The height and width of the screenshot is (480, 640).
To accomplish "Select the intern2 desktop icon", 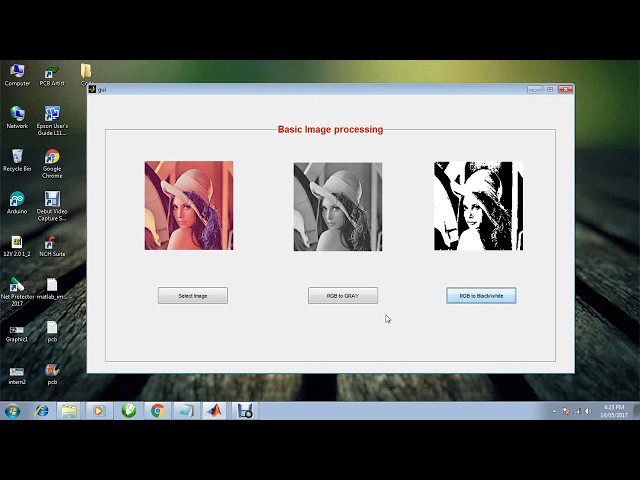I will point(17,376).
